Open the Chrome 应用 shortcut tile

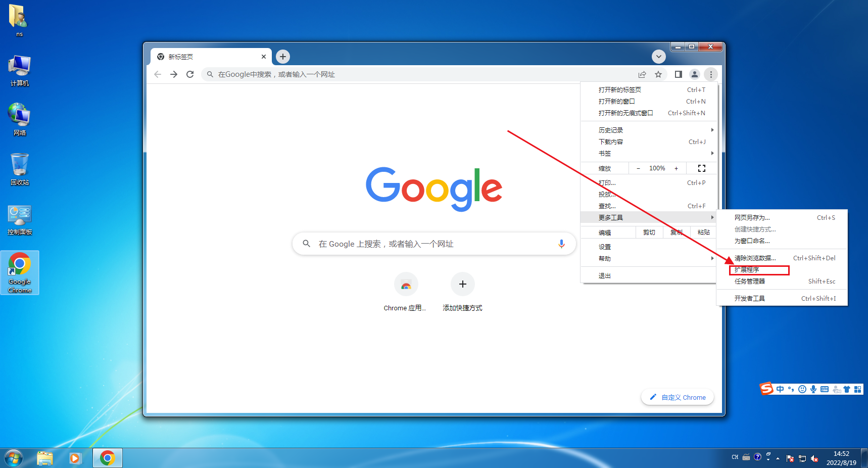tap(406, 292)
